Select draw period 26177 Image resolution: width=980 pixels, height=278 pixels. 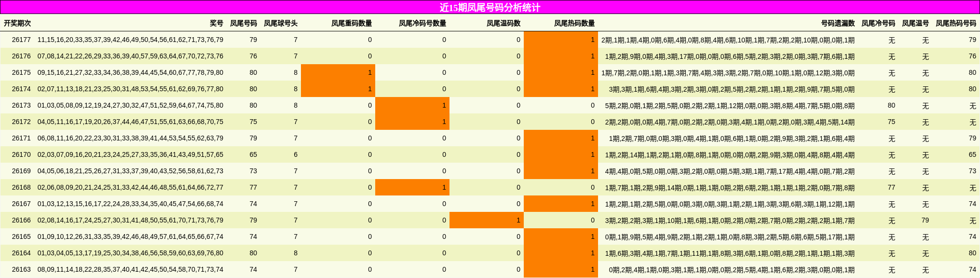pos(21,40)
